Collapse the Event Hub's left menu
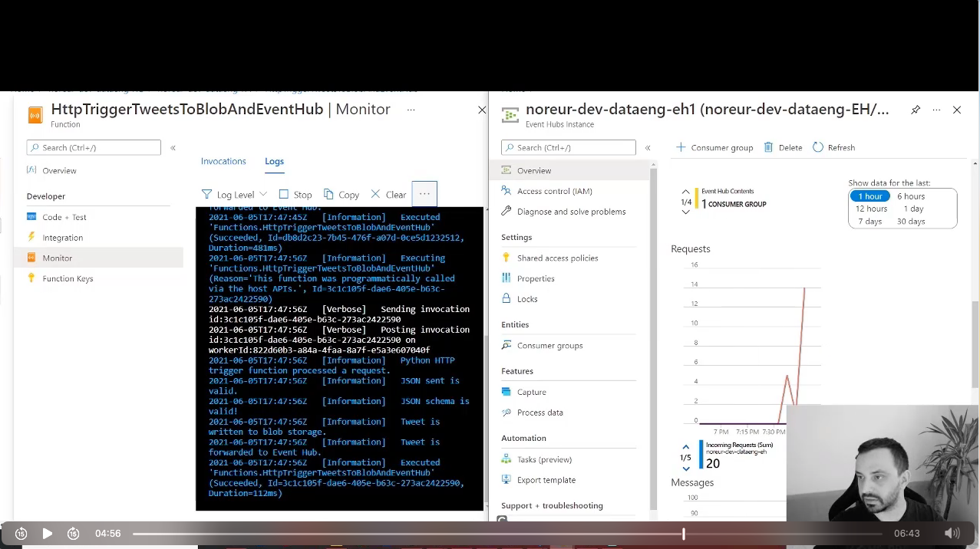 coord(648,148)
